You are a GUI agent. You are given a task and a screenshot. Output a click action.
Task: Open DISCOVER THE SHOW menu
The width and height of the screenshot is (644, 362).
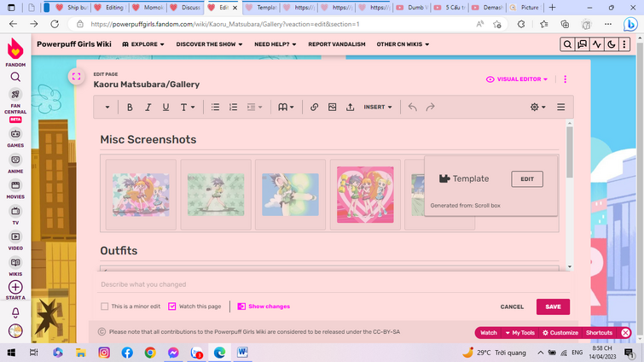tap(210, 44)
